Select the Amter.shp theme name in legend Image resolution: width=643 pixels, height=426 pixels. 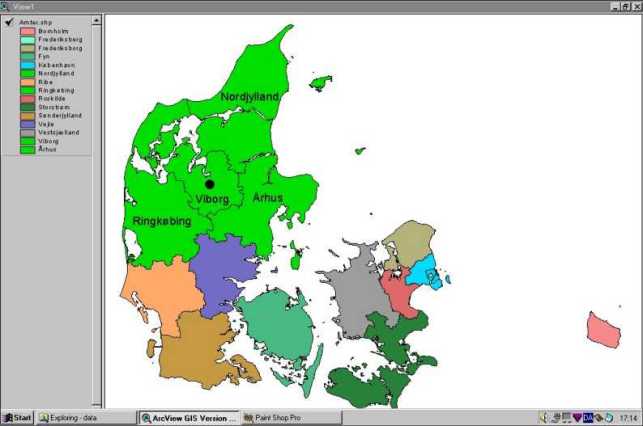point(36,23)
